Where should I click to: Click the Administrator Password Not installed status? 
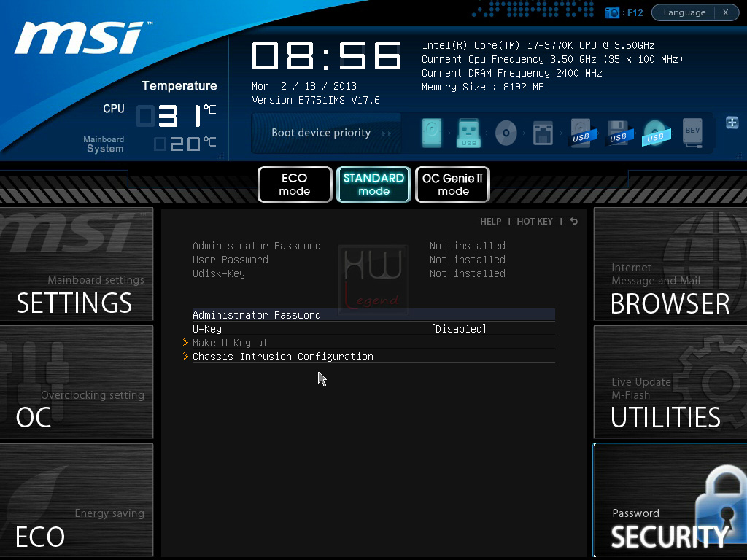tap(468, 246)
